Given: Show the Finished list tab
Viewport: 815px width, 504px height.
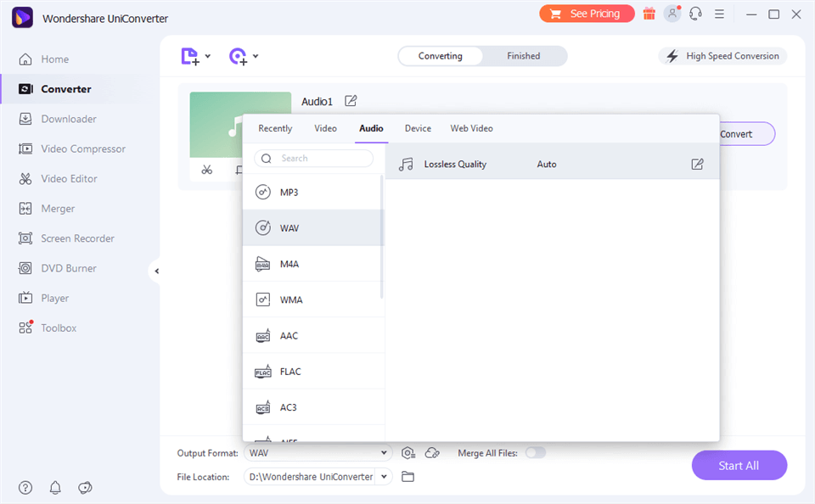Looking at the screenshot, I should coord(524,56).
